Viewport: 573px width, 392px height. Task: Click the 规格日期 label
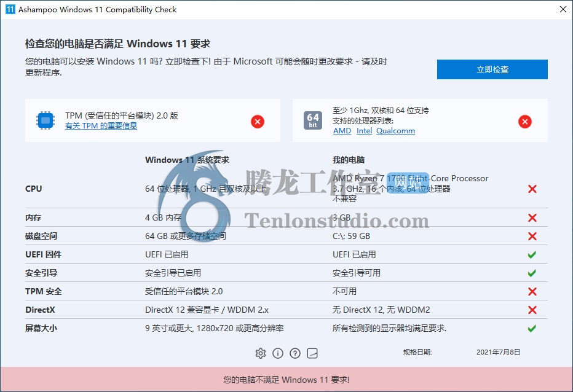coord(417,352)
